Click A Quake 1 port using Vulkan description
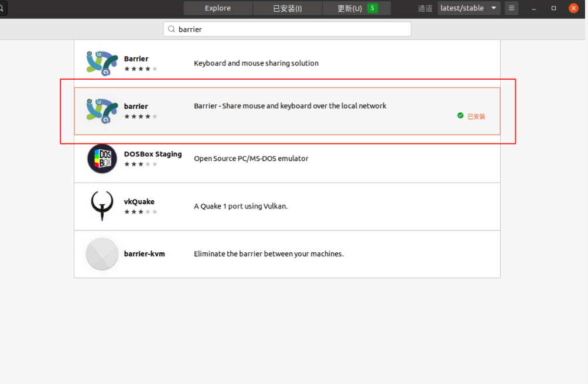Image resolution: width=588 pixels, height=384 pixels. 240,207
